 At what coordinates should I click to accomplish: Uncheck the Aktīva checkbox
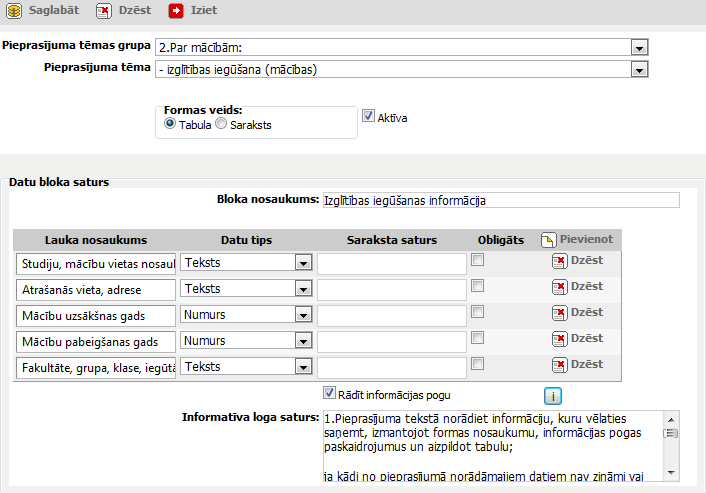point(368,116)
